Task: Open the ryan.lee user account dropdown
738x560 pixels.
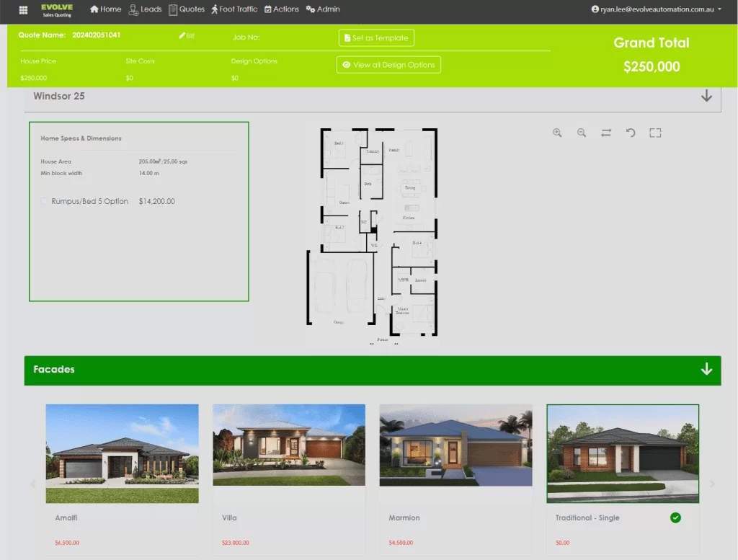Action: tap(656, 9)
